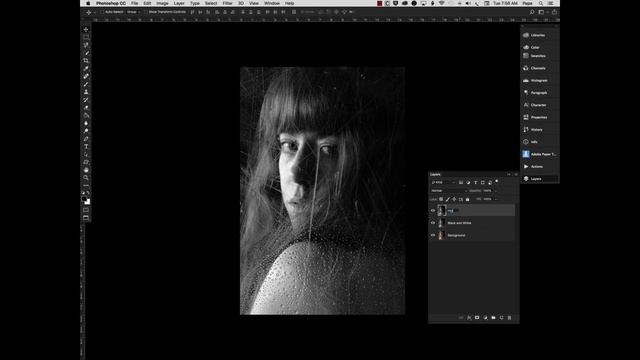Toggle lock transparent pixels
Viewport: 640px width, 360px height.
[x=441, y=199]
